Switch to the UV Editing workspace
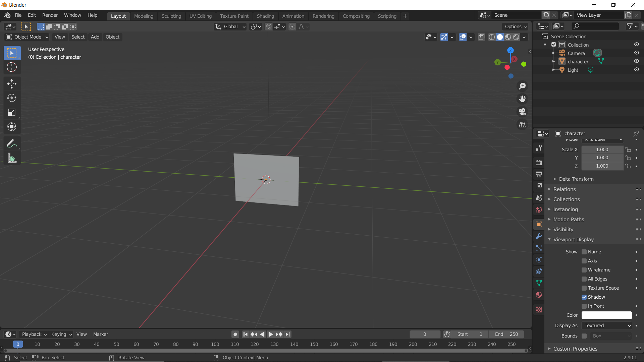 click(201, 16)
